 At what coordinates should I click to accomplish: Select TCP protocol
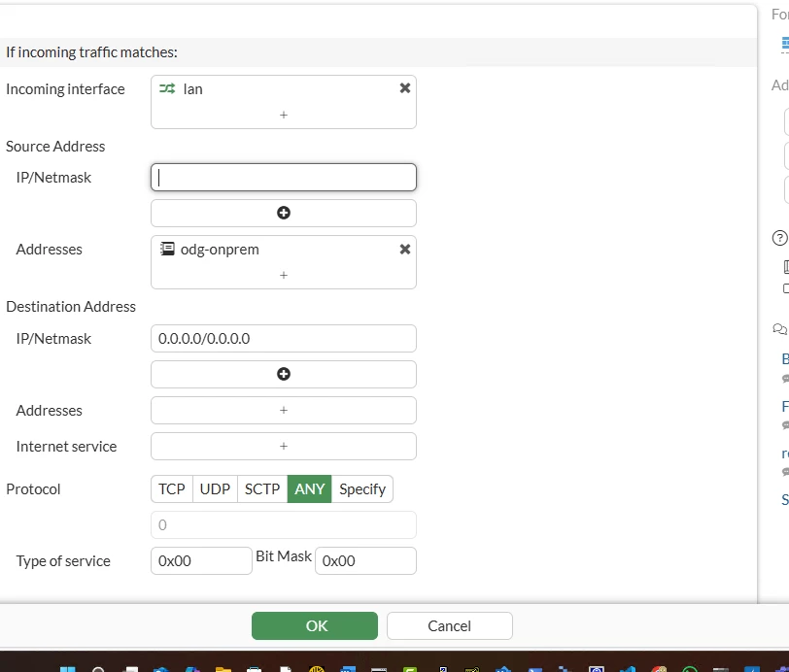point(172,488)
